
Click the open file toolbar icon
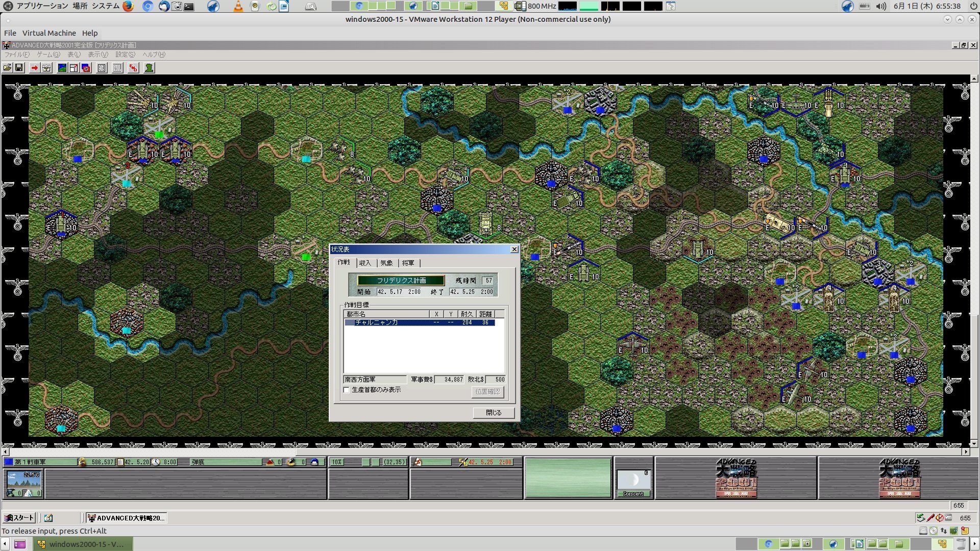(x=7, y=68)
